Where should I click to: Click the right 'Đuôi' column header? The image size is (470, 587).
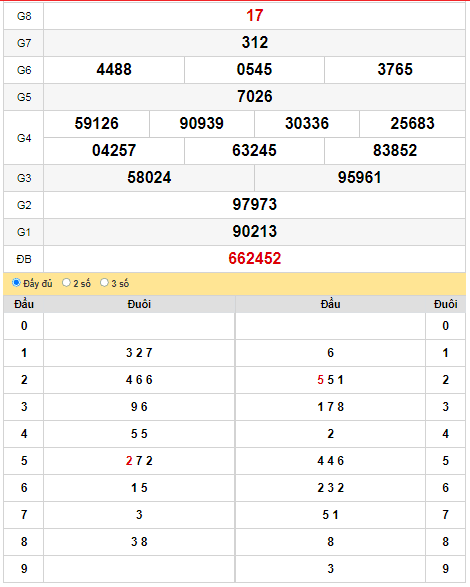tap(446, 304)
